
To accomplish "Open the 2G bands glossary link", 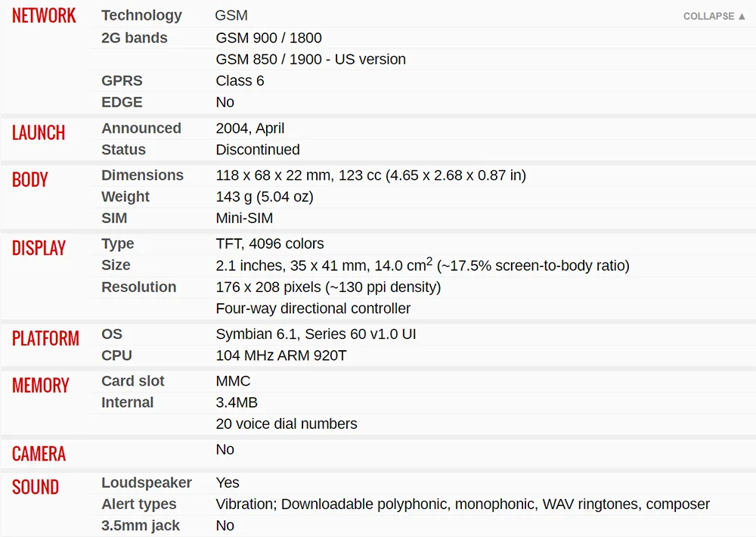I will click(135, 38).
